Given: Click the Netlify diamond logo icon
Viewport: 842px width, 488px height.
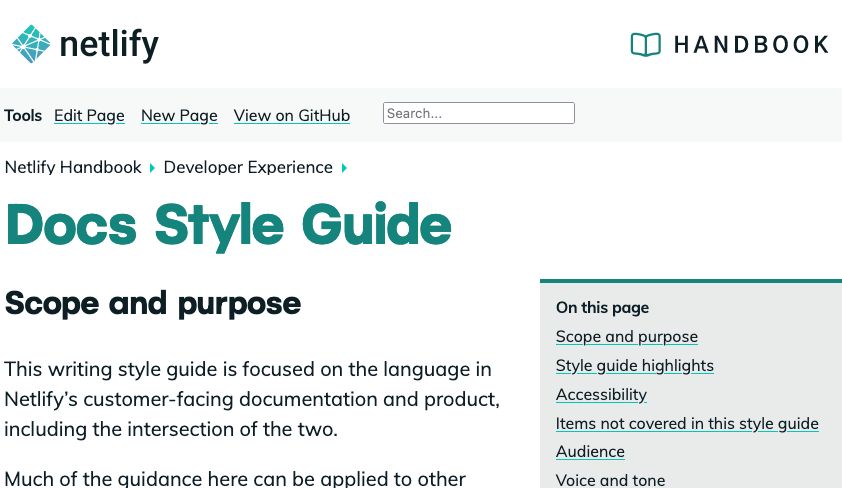Looking at the screenshot, I should (x=31, y=44).
